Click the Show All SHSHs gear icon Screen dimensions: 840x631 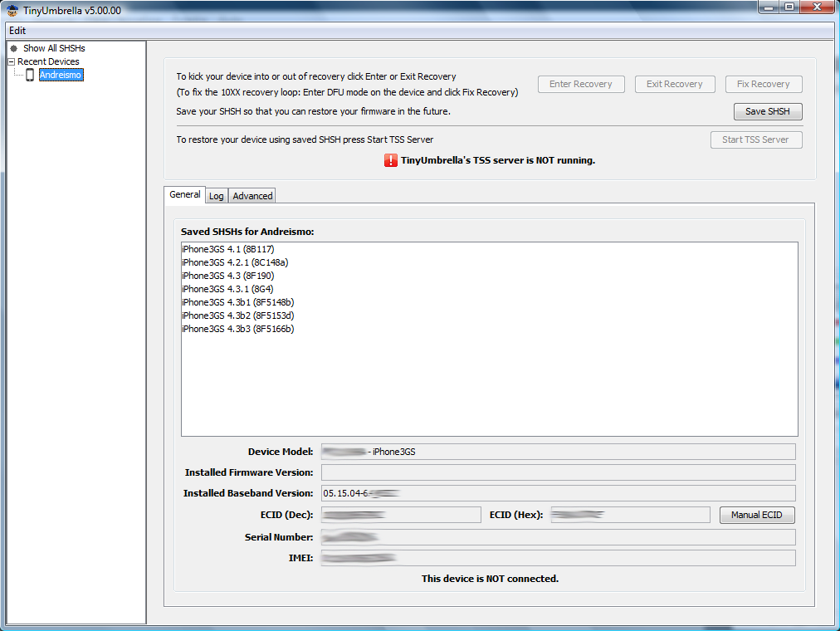[13, 48]
